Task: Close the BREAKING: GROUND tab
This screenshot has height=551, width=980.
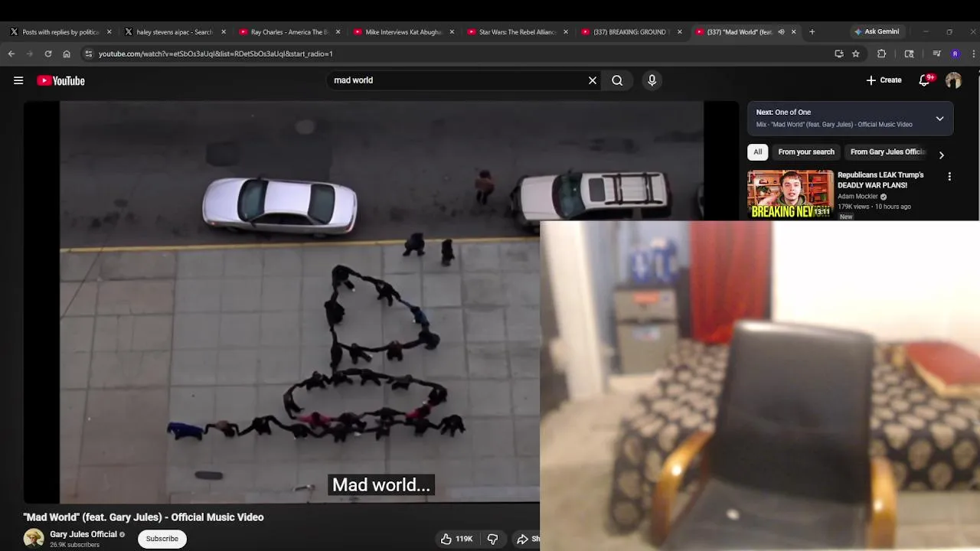Action: (680, 32)
